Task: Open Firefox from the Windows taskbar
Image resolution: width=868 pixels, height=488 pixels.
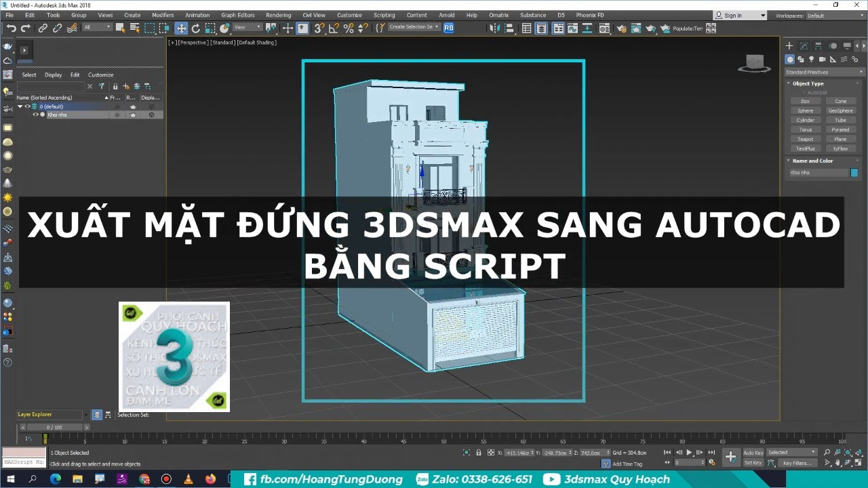Action: (x=210, y=479)
